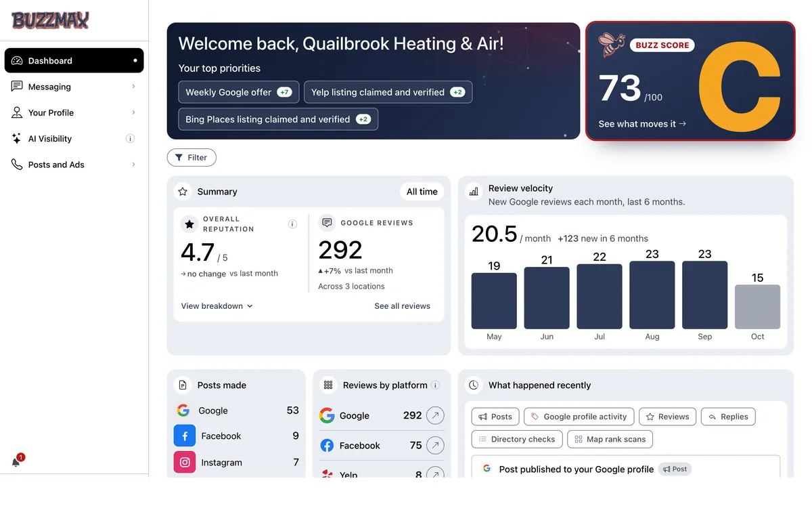
Task: Click Instagram icon in Posts made
Action: 185,463
